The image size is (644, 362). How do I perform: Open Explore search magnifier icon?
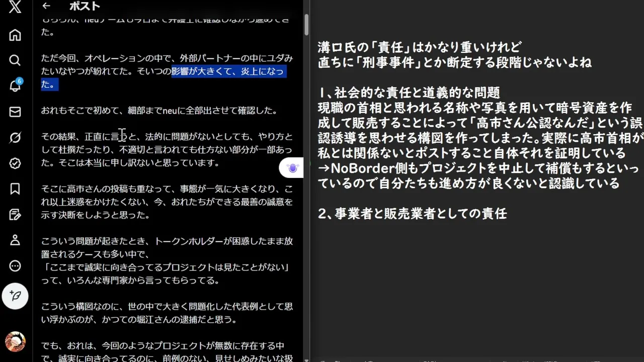[x=15, y=60]
